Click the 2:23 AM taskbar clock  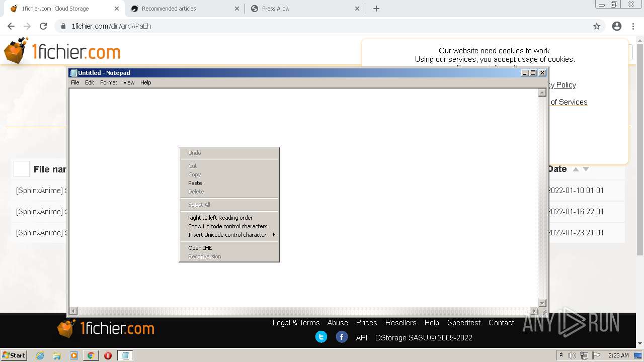pyautogui.click(x=618, y=355)
